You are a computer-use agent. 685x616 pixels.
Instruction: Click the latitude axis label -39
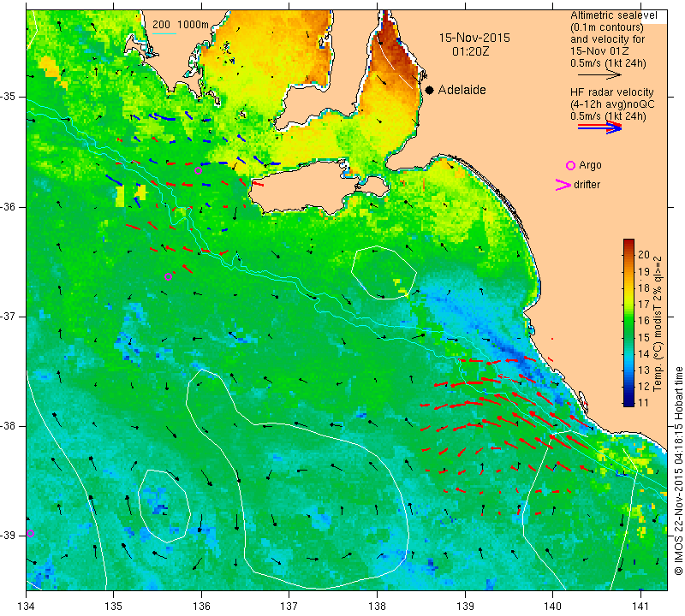click(8, 536)
